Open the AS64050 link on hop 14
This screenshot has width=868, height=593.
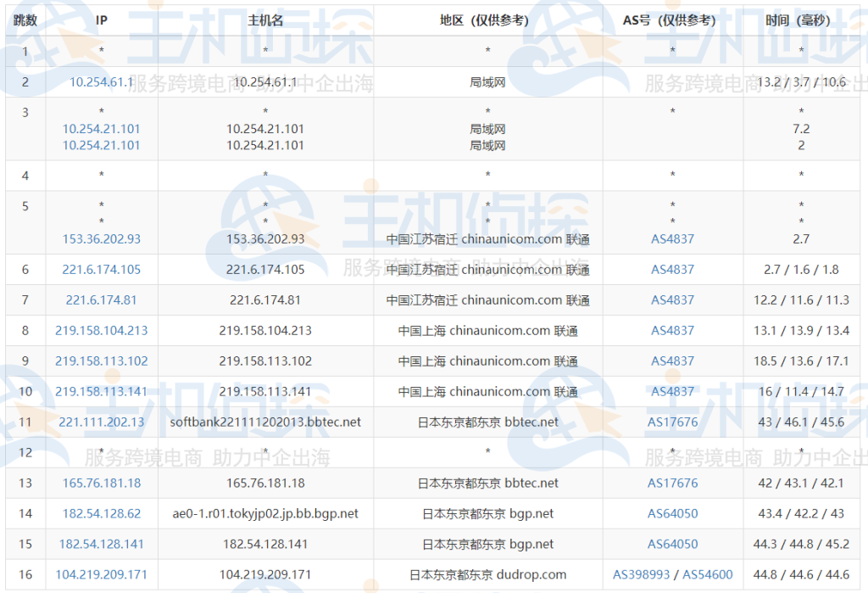[670, 513]
